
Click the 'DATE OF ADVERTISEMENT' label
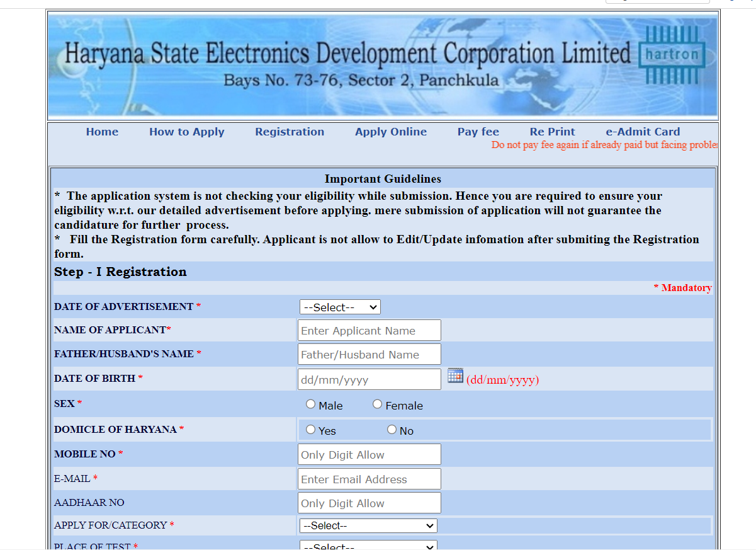tap(124, 307)
